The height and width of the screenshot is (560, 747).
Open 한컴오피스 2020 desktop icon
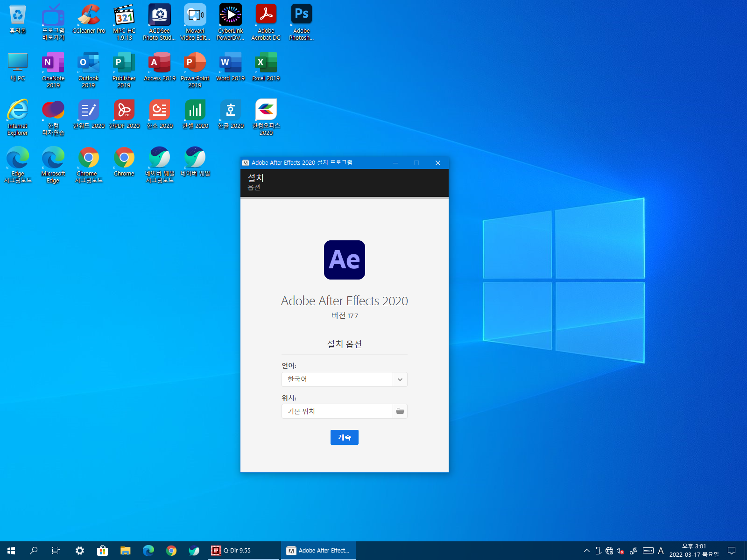[266, 118]
